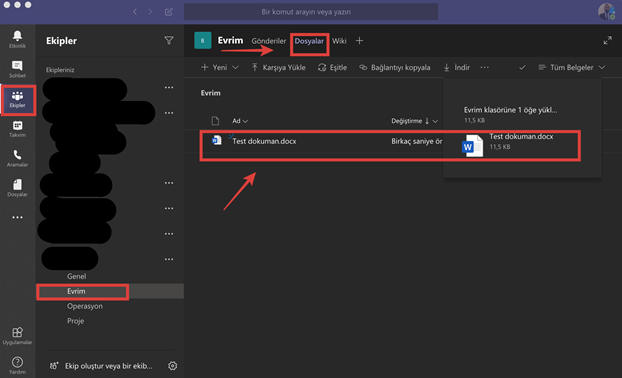Open Test dokuman.docx in the file list
Image resolution: width=622 pixels, height=378 pixels.
tap(264, 141)
